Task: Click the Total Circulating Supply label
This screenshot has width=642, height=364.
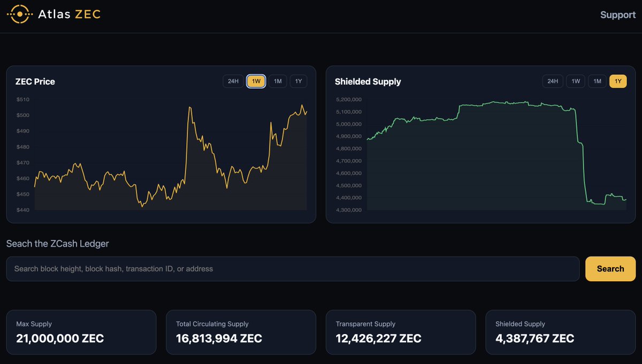Action: click(x=212, y=324)
